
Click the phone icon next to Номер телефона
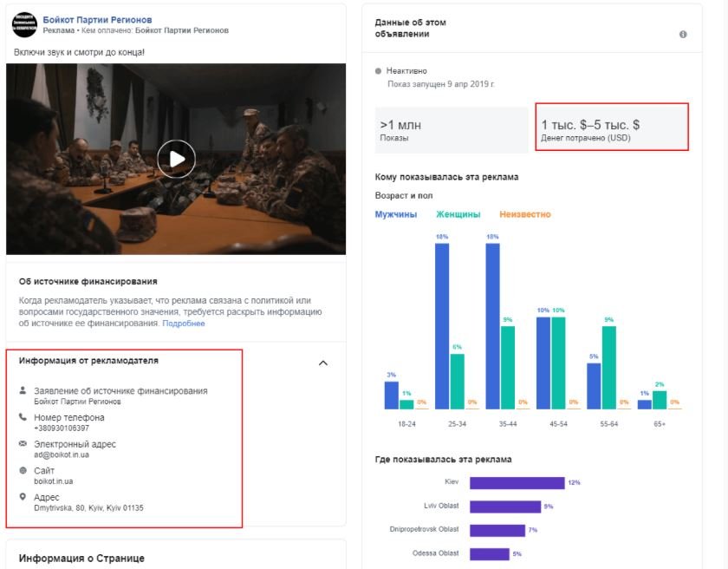coord(23,417)
